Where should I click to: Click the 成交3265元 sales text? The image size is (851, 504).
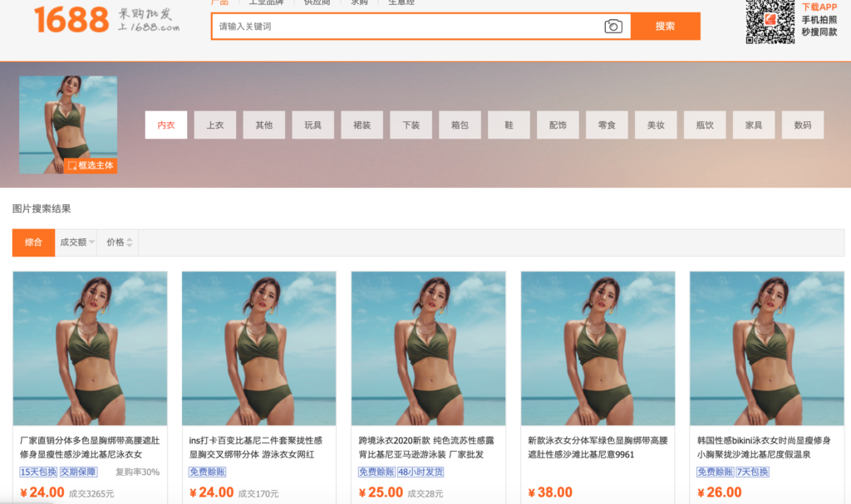click(91, 494)
